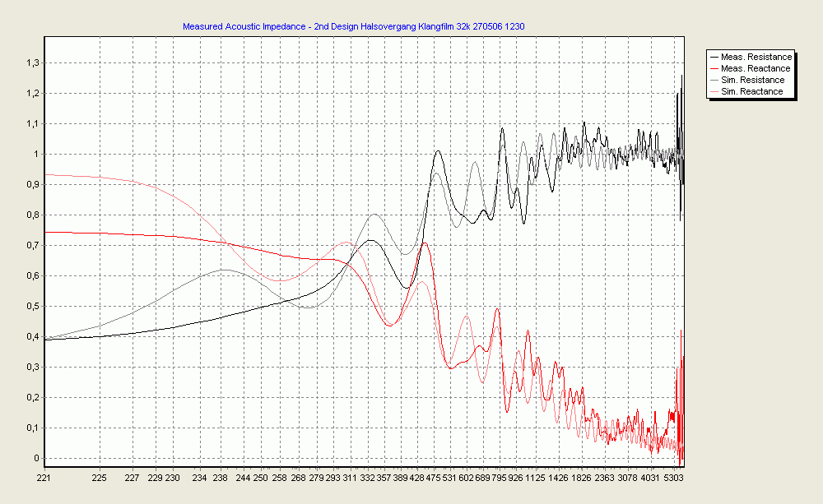823x504 pixels.
Task: Click x-axis frequency label 258
Action: coord(280,478)
